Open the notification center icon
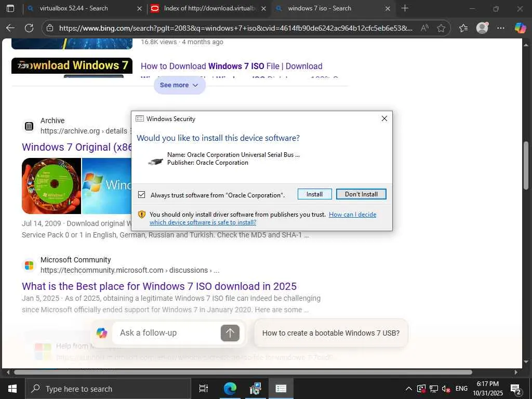The height and width of the screenshot is (399, 532). click(516, 389)
